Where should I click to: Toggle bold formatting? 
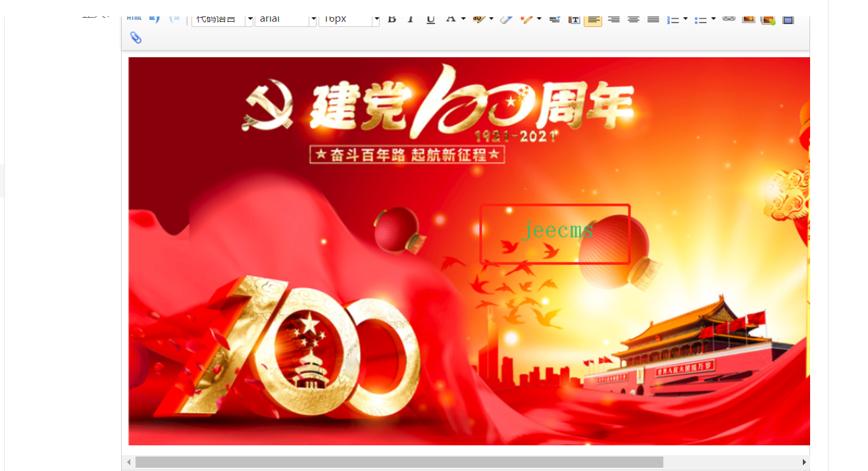pyautogui.click(x=392, y=19)
